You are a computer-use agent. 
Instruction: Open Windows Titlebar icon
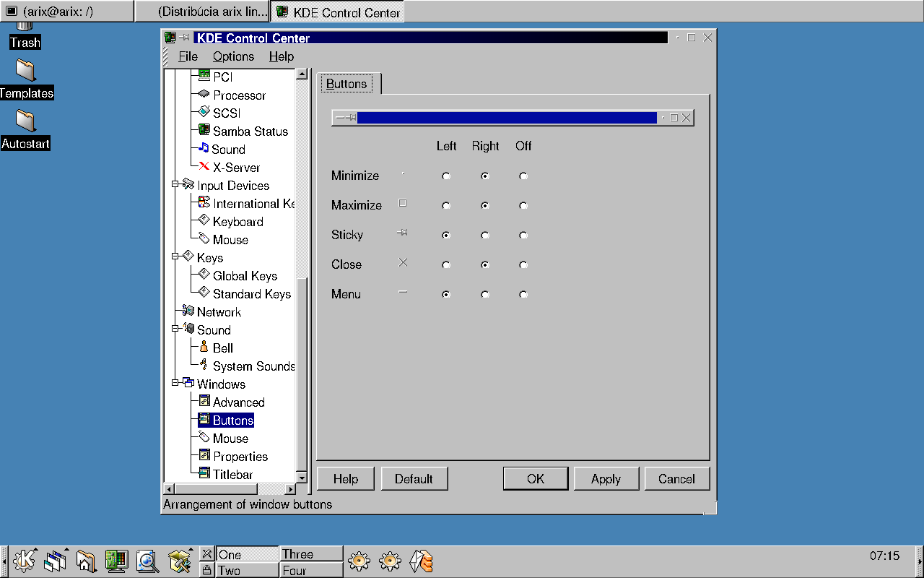click(x=204, y=473)
